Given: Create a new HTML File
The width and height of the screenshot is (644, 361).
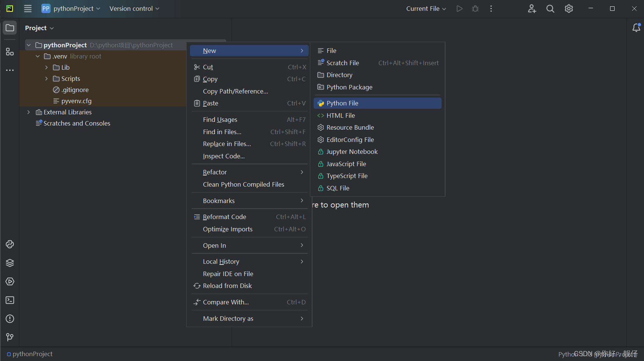Looking at the screenshot, I should 378,115.
